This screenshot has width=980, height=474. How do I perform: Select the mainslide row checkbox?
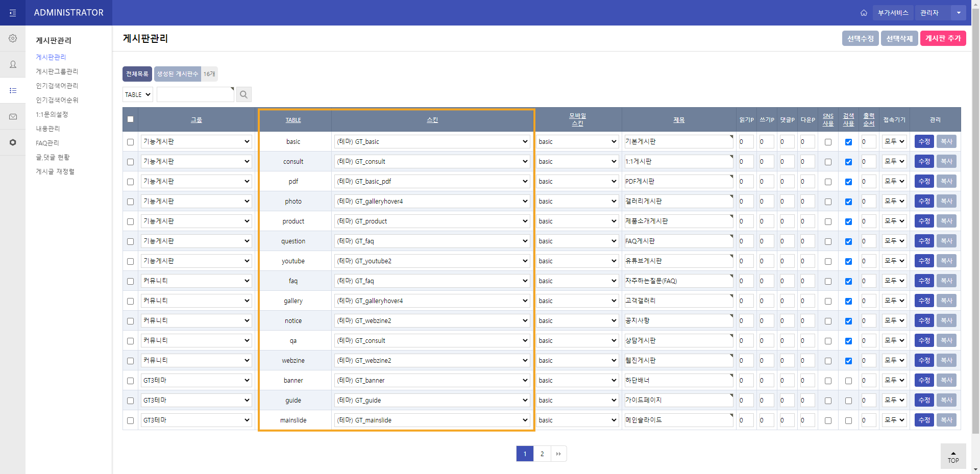click(130, 420)
